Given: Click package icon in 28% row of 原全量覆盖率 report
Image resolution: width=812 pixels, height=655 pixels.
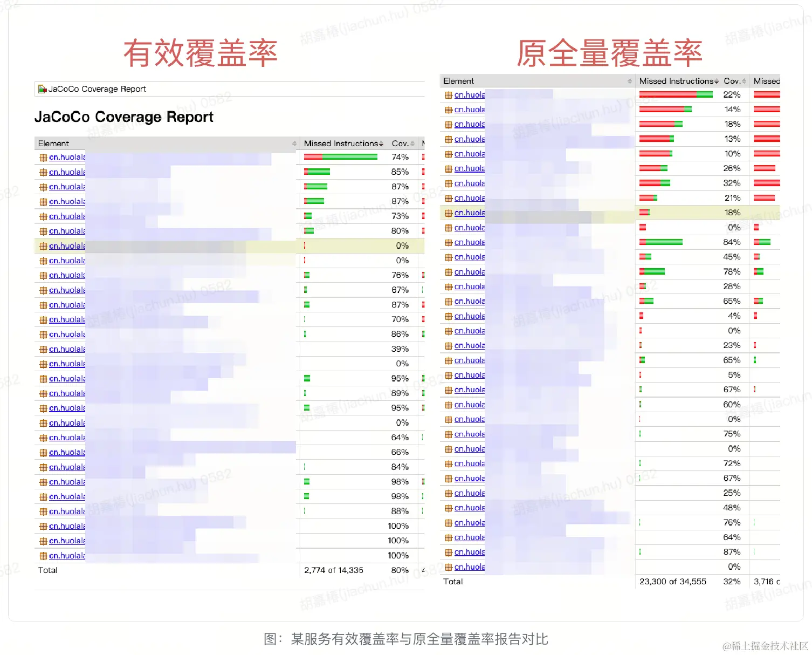Looking at the screenshot, I should [x=449, y=286].
